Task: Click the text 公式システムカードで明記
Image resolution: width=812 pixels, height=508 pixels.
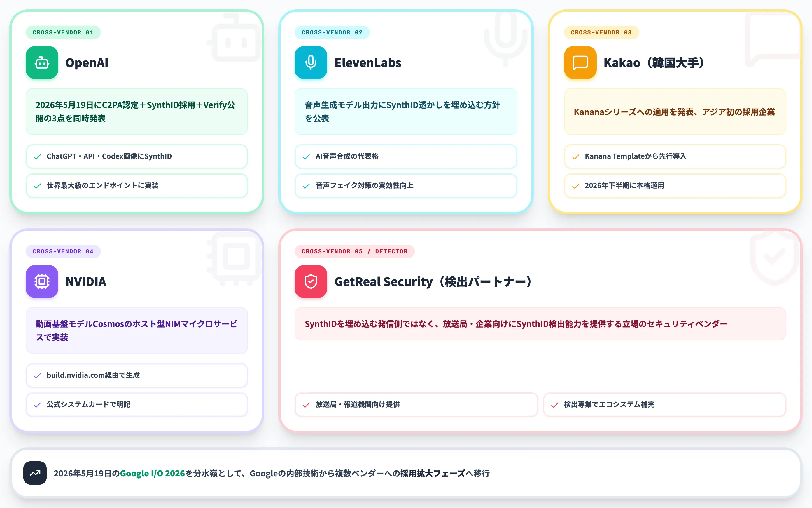Action: (88, 405)
